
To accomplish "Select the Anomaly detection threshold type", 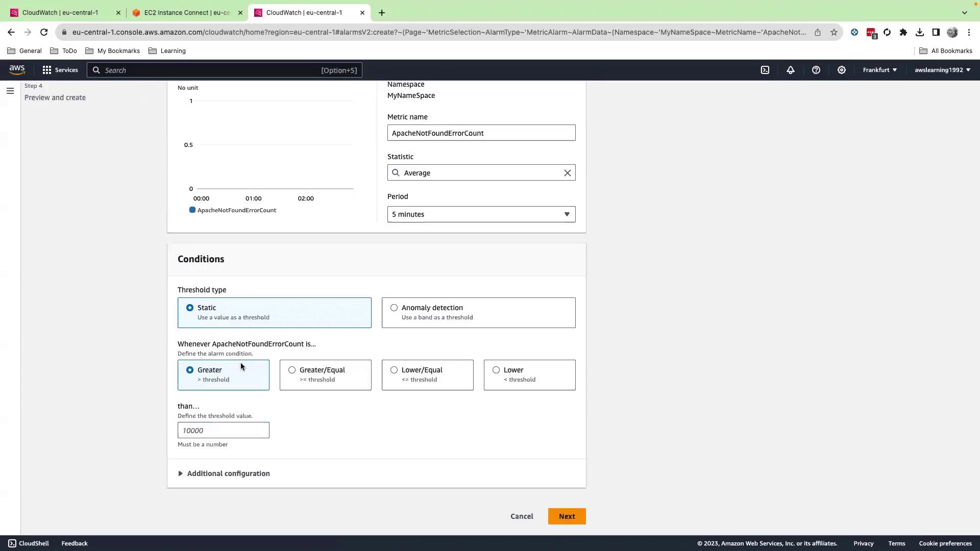I will point(479,313).
